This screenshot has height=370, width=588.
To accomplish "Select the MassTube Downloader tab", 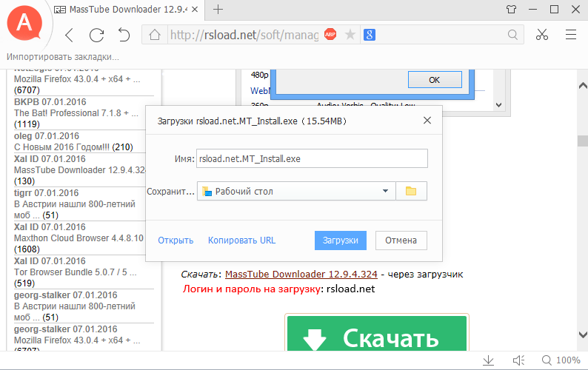I will point(127,10).
